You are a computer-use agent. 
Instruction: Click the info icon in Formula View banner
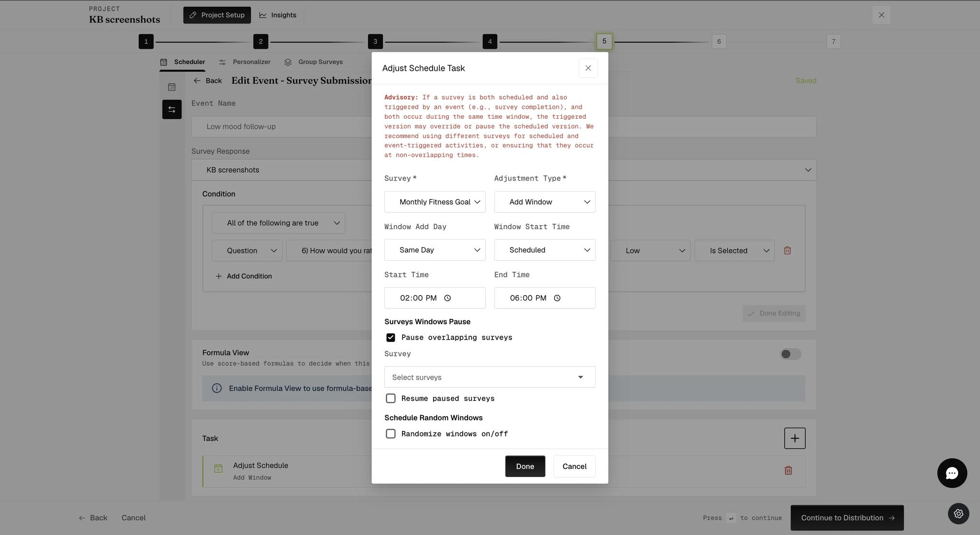pyautogui.click(x=217, y=388)
